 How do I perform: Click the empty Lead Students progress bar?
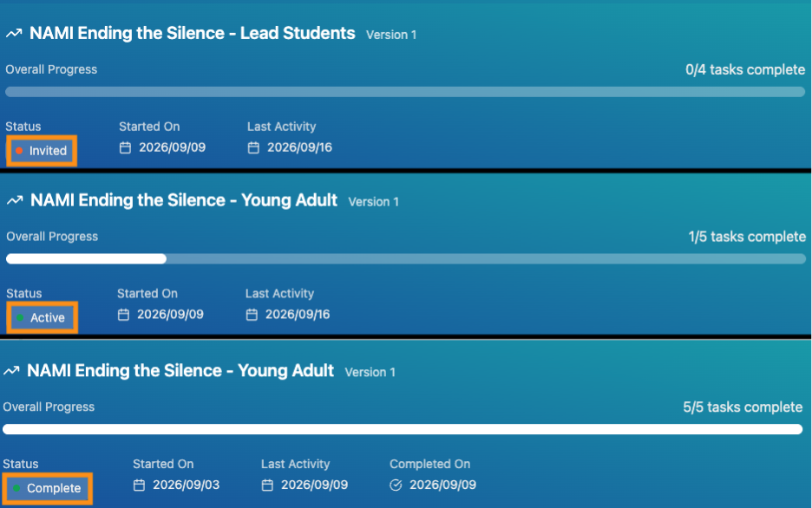coord(405,92)
